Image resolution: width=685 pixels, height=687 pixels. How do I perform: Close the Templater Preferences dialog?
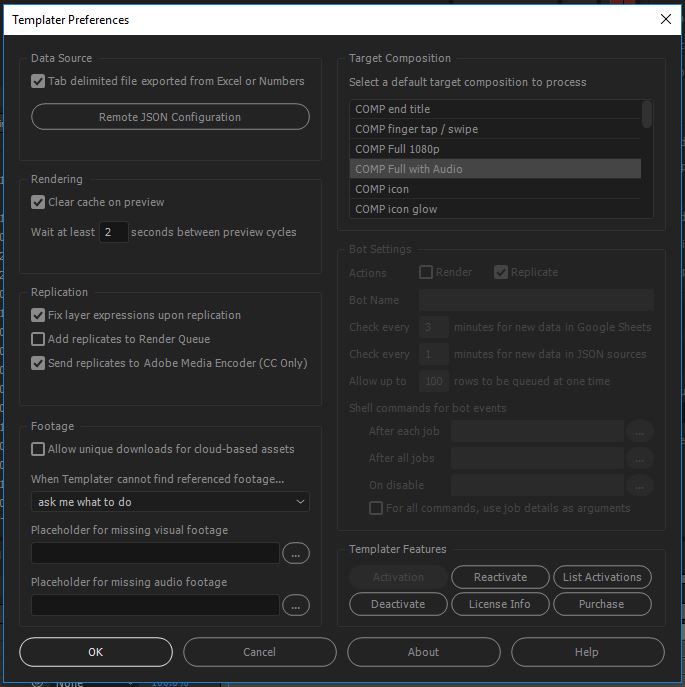[x=666, y=19]
